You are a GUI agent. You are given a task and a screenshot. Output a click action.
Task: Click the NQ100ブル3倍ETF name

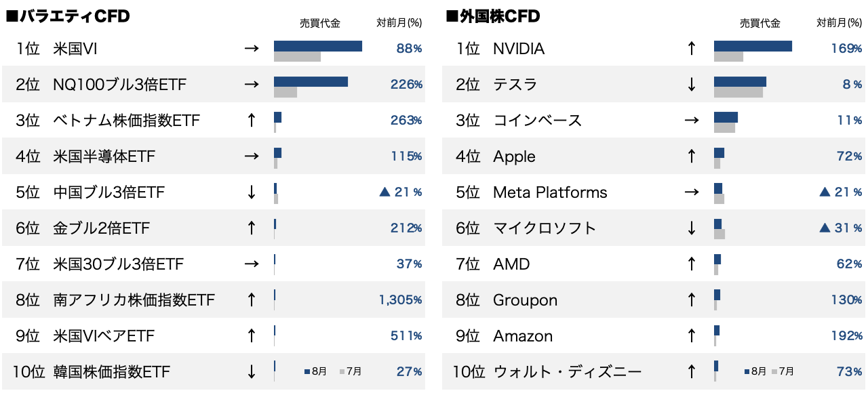click(119, 85)
